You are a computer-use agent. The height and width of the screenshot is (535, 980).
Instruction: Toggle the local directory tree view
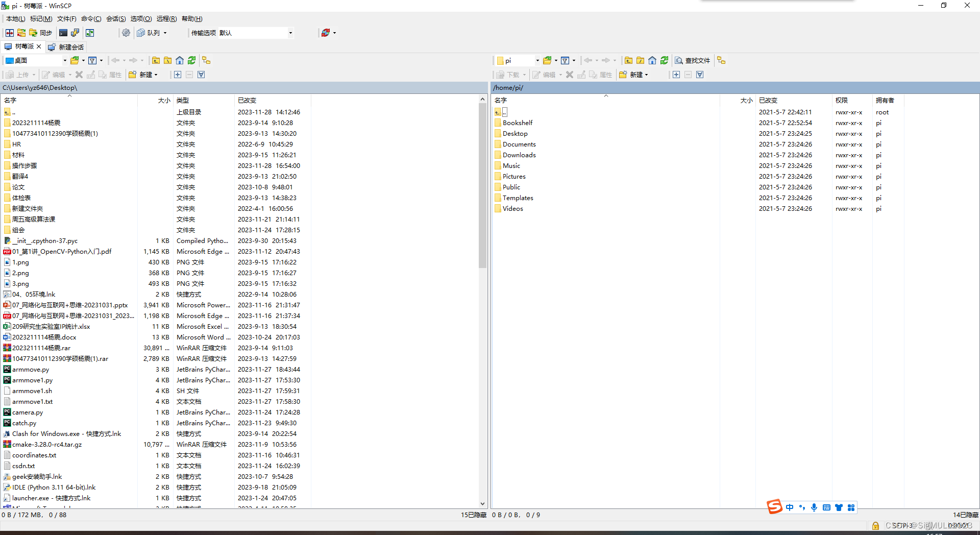click(206, 60)
